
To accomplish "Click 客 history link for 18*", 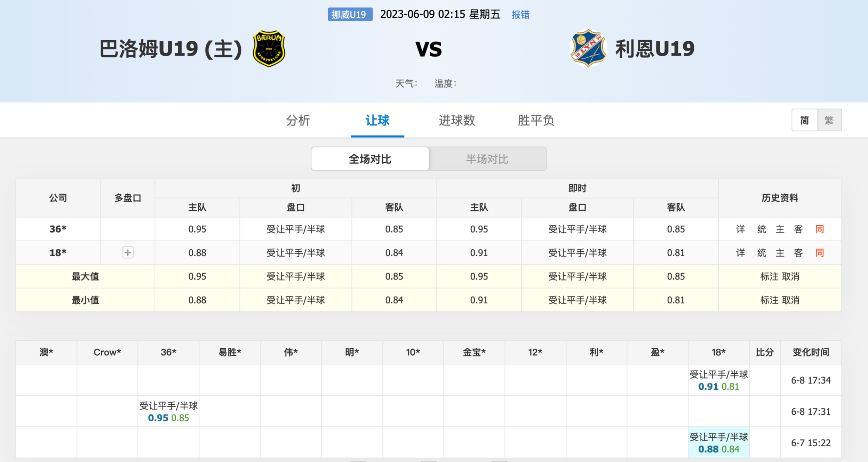I will click(x=798, y=253).
